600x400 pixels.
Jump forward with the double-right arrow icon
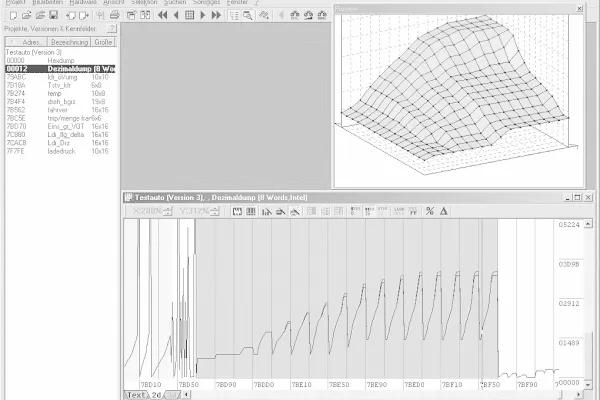(x=216, y=15)
